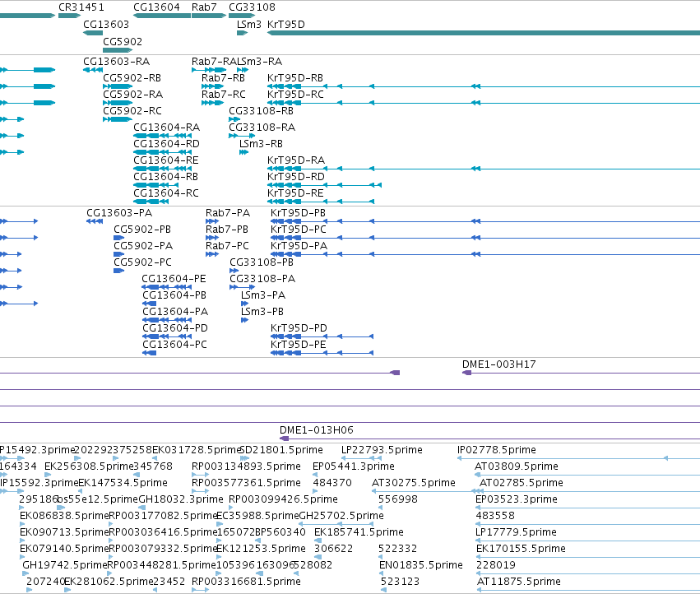
Task: Click EST EP05441.3prime
Action: point(354,466)
